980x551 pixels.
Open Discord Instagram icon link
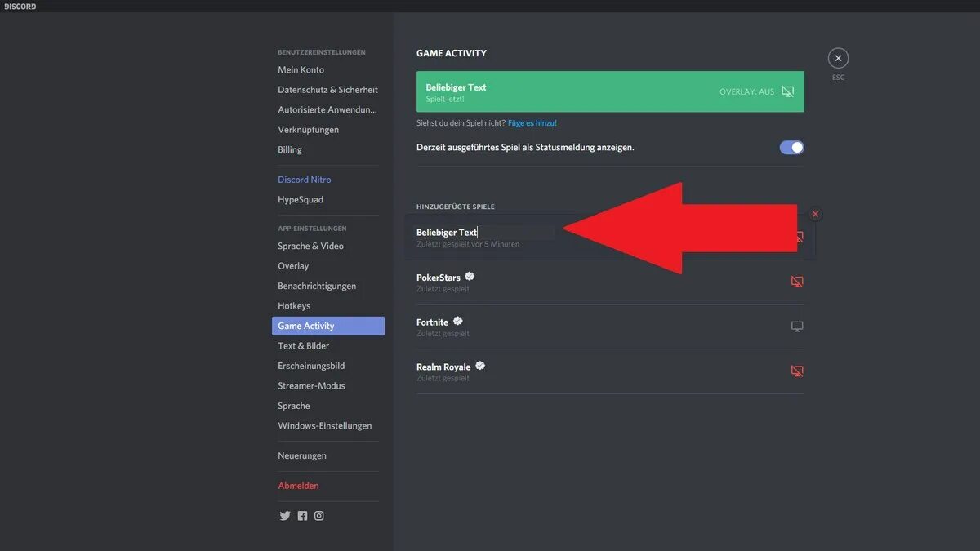pos(319,516)
